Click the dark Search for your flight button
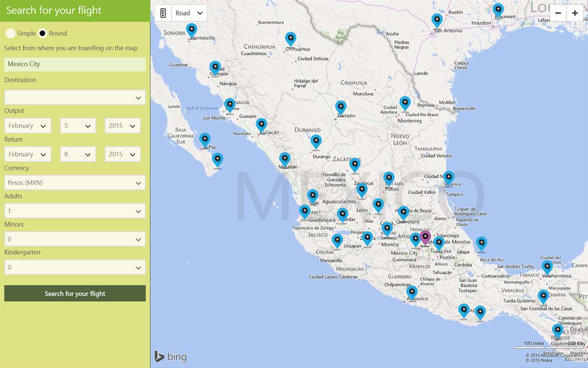Screen dimensions: 588x368 pyautogui.click(x=75, y=293)
